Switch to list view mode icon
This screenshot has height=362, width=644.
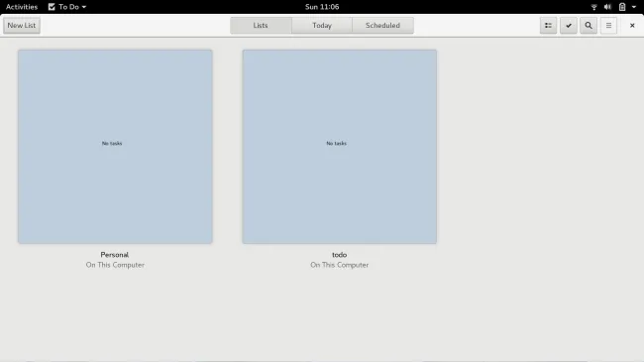(548, 26)
